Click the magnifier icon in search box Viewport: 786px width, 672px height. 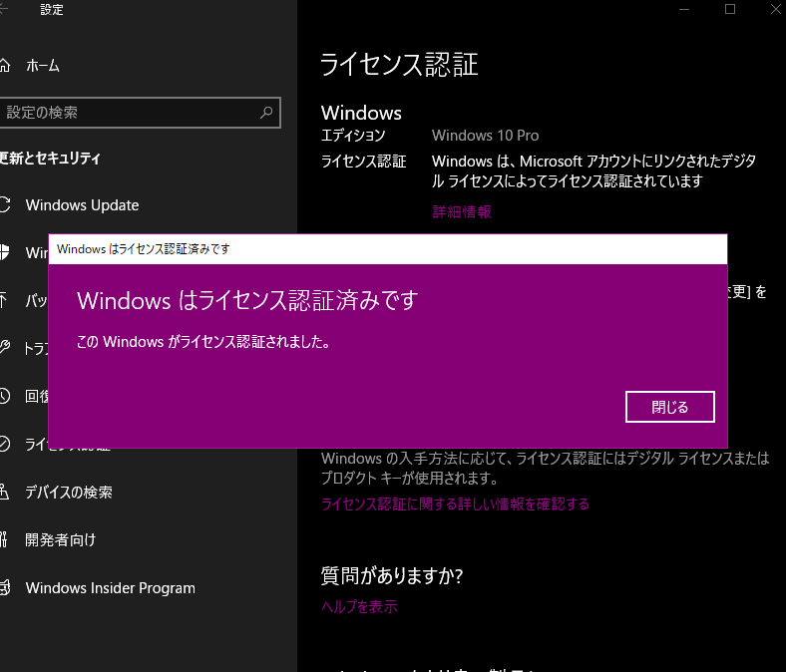[x=266, y=113]
